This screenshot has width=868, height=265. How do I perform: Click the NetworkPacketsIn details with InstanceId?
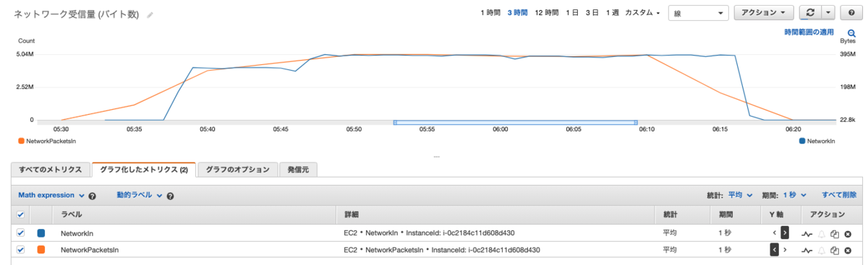(x=441, y=249)
